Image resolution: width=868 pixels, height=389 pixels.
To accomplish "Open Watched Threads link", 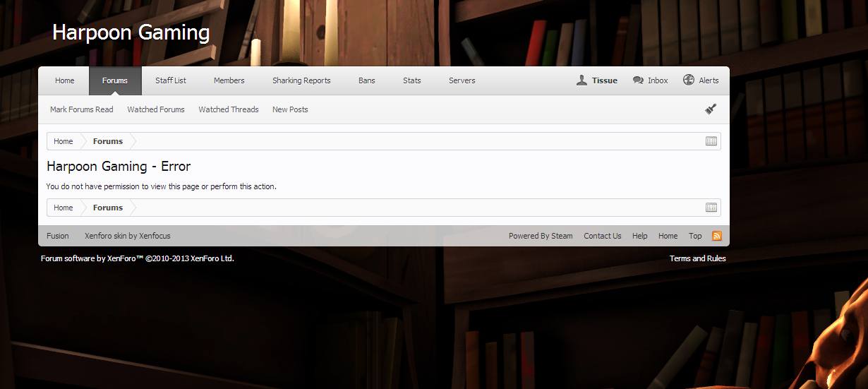I will point(229,109).
